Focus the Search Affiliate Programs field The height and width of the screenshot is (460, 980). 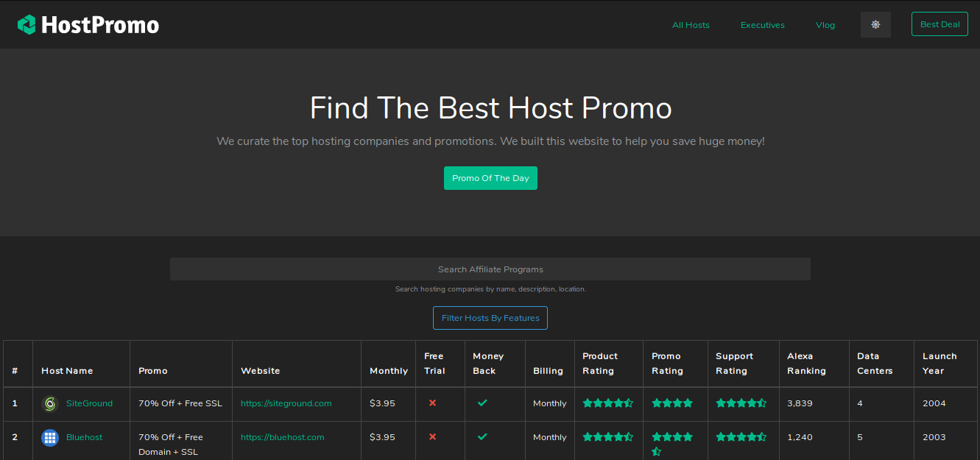coord(490,269)
